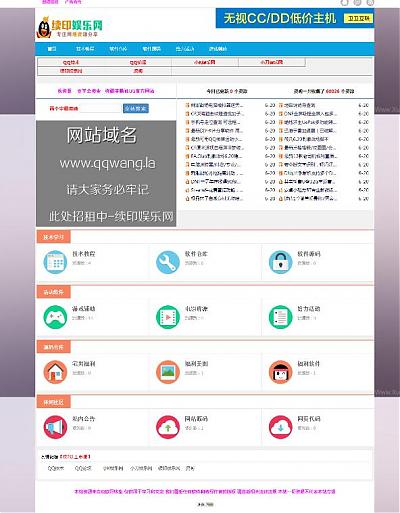Click the first red QQ link in link table
Image resolution: width=400 pixels, height=513 pixels.
point(71,62)
